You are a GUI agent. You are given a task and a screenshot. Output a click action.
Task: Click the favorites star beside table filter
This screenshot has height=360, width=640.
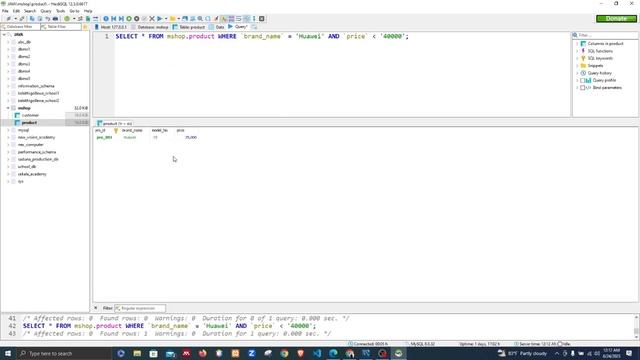pos(85,27)
